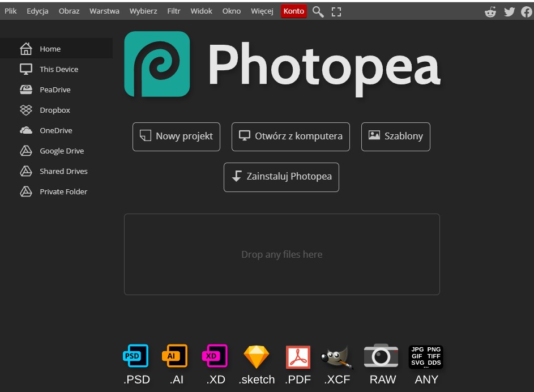This screenshot has width=534, height=392.
Task: Click the .sketch diamond icon
Action: pyautogui.click(x=256, y=356)
